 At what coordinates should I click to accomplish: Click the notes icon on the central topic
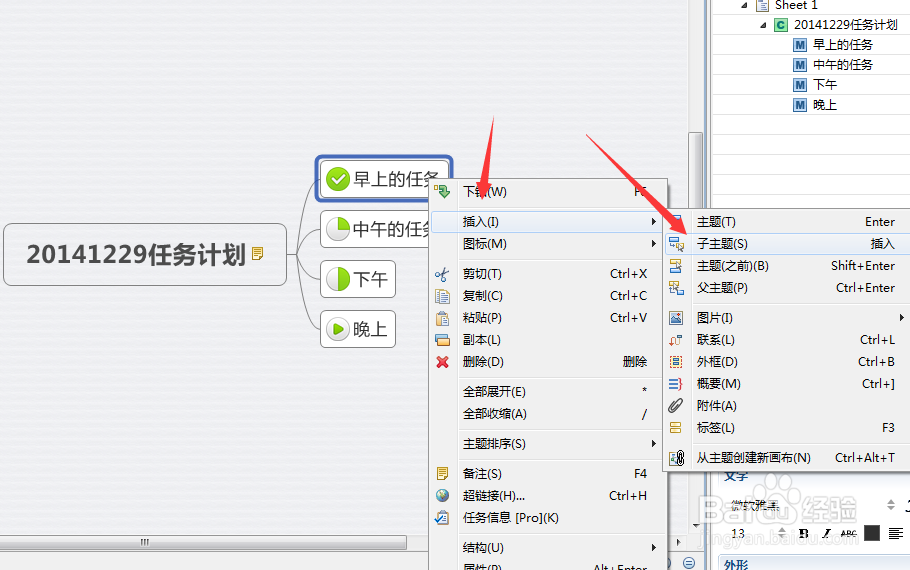coord(258,254)
